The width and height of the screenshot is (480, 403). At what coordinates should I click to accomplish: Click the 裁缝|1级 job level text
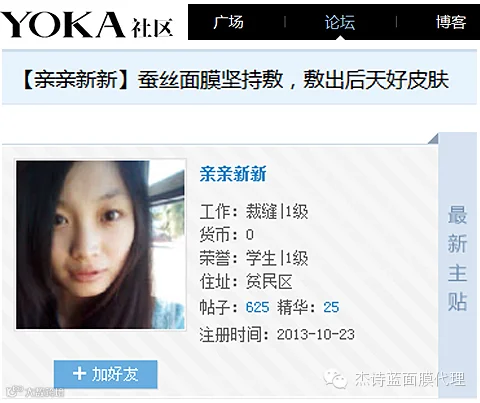click(277, 212)
